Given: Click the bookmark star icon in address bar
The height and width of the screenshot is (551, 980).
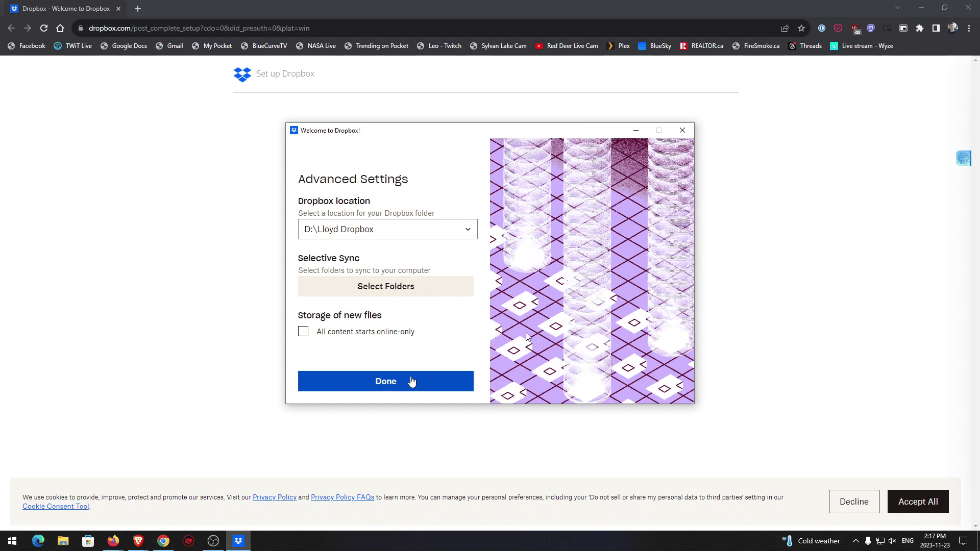Looking at the screenshot, I should tap(801, 28).
